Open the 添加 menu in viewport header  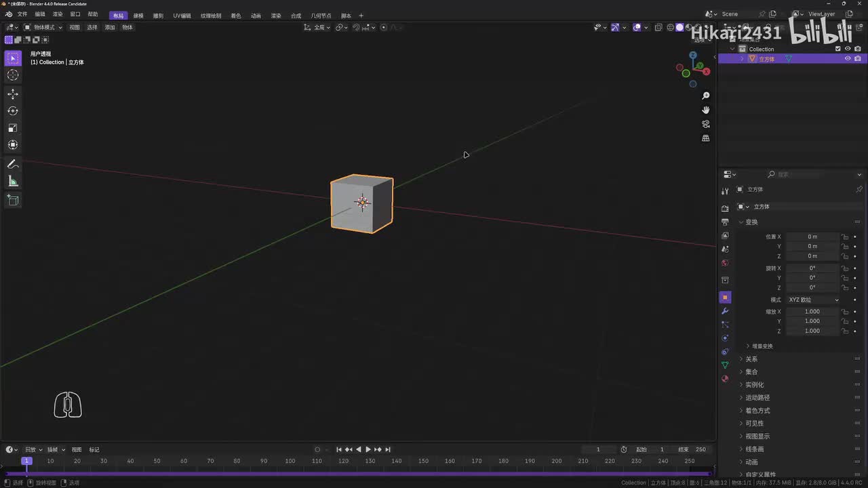(x=110, y=27)
